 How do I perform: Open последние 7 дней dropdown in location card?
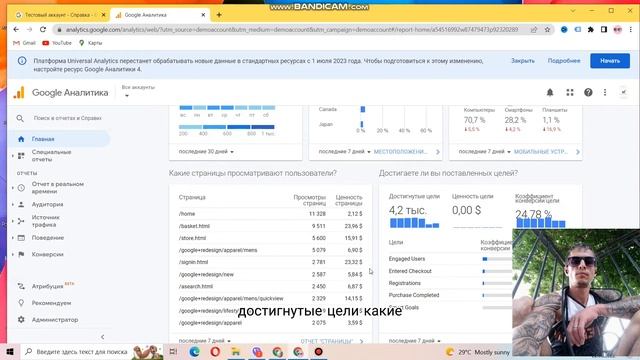click(x=344, y=151)
